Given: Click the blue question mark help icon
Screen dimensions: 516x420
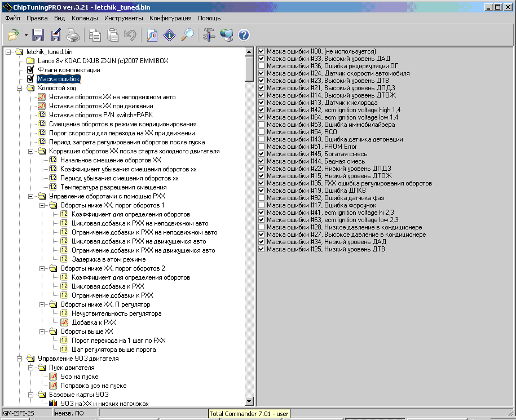Looking at the screenshot, I should coord(244,36).
